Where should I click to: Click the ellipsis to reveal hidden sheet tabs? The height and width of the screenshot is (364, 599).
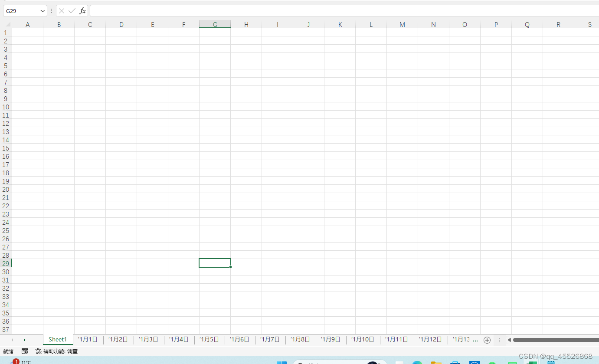[x=475, y=340]
